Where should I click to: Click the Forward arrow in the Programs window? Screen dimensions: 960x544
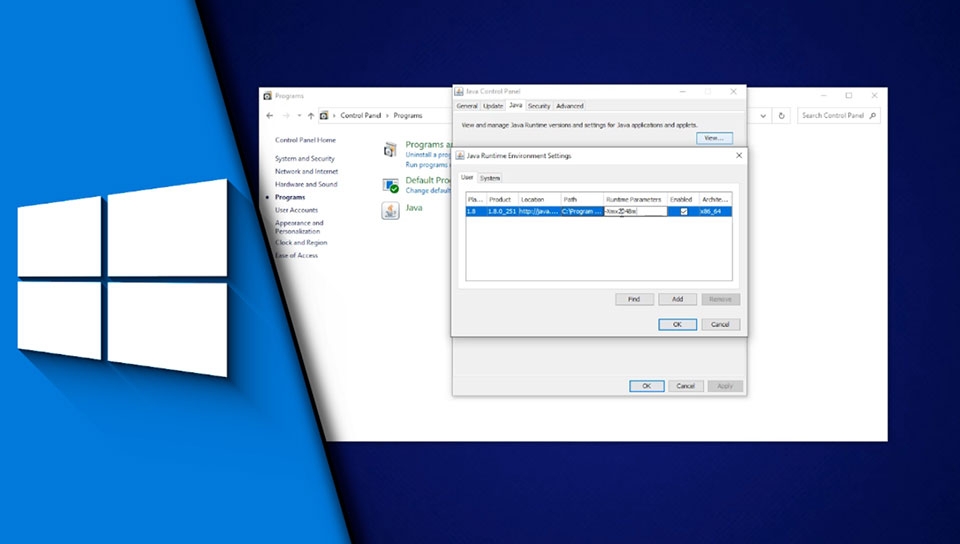pyautogui.click(x=286, y=115)
